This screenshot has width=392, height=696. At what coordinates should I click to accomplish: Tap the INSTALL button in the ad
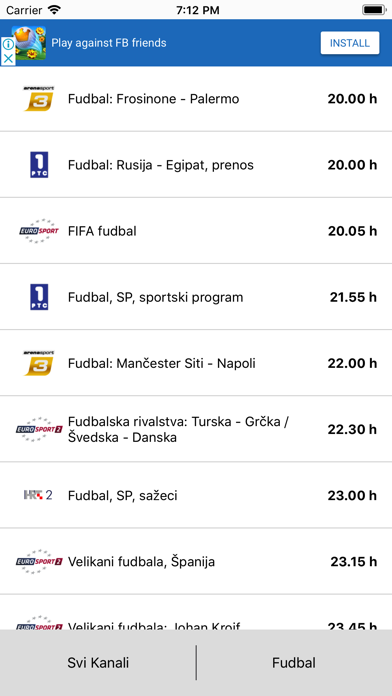coord(350,43)
